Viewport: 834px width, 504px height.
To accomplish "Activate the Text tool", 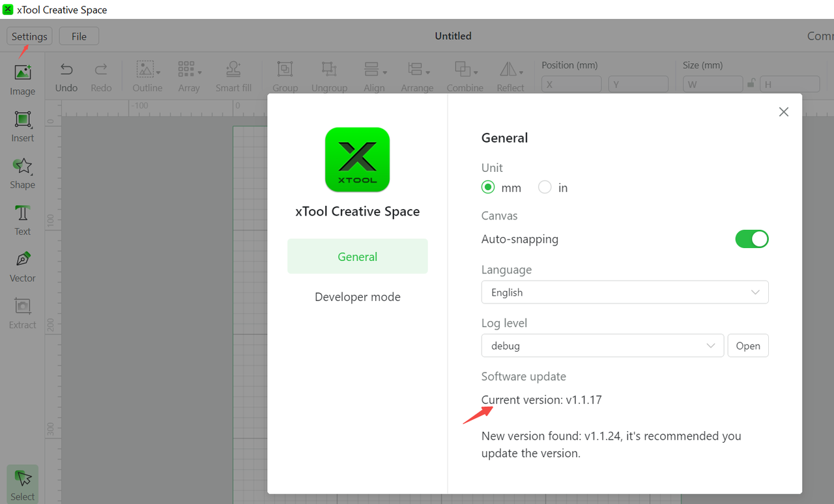I will (22, 220).
